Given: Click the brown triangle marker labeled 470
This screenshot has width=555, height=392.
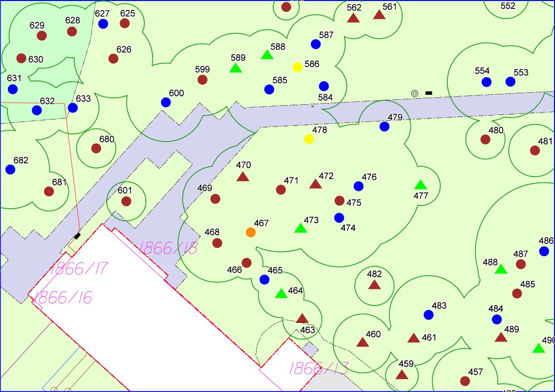Looking at the screenshot, I should [243, 177].
